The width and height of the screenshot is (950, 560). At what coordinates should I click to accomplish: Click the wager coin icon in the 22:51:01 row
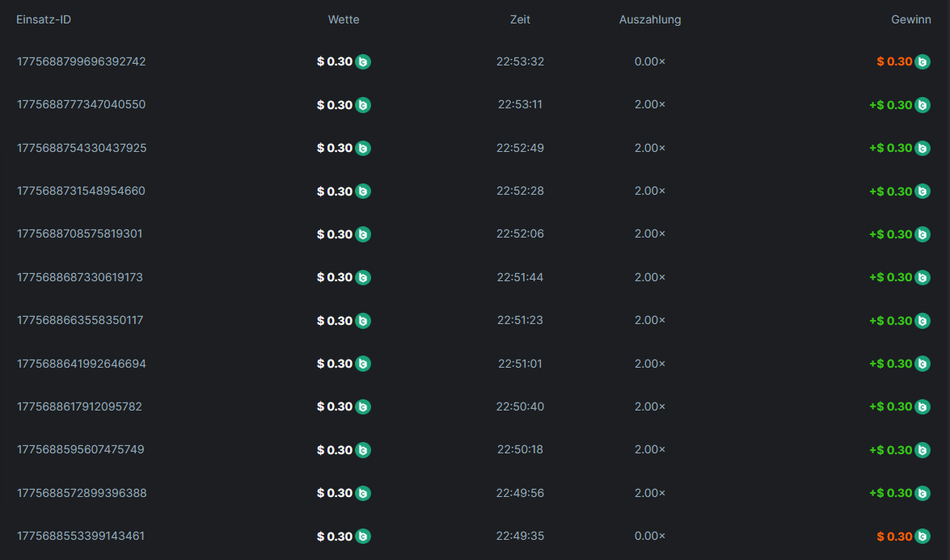pyautogui.click(x=363, y=364)
